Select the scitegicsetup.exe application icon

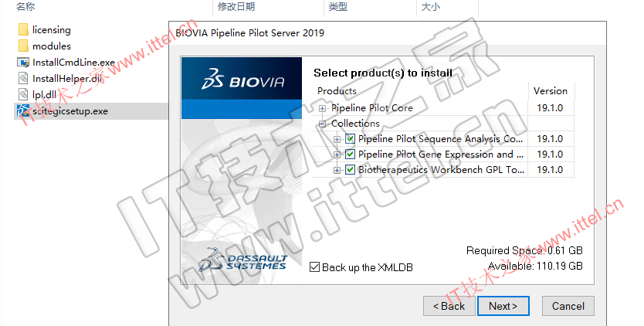tap(23, 111)
